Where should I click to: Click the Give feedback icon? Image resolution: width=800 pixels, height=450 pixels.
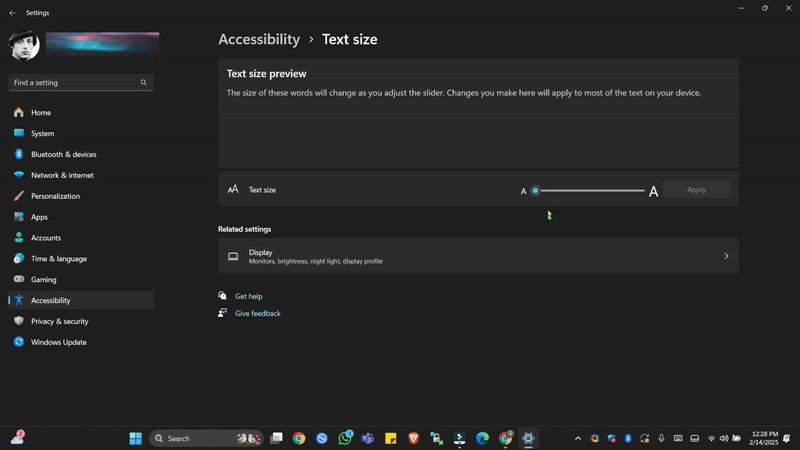click(x=222, y=313)
